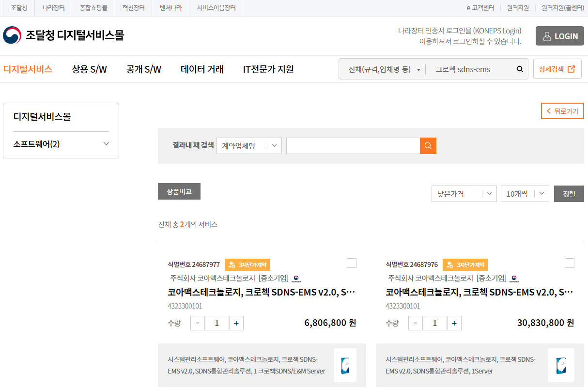Click the 상세검색 button

(x=557, y=69)
